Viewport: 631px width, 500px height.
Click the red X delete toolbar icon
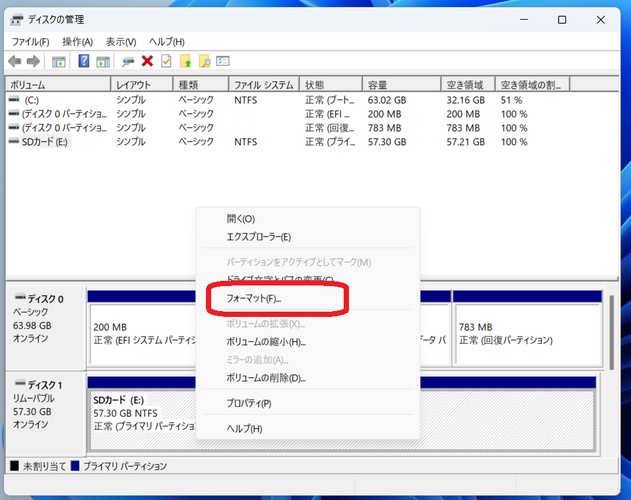(147, 61)
